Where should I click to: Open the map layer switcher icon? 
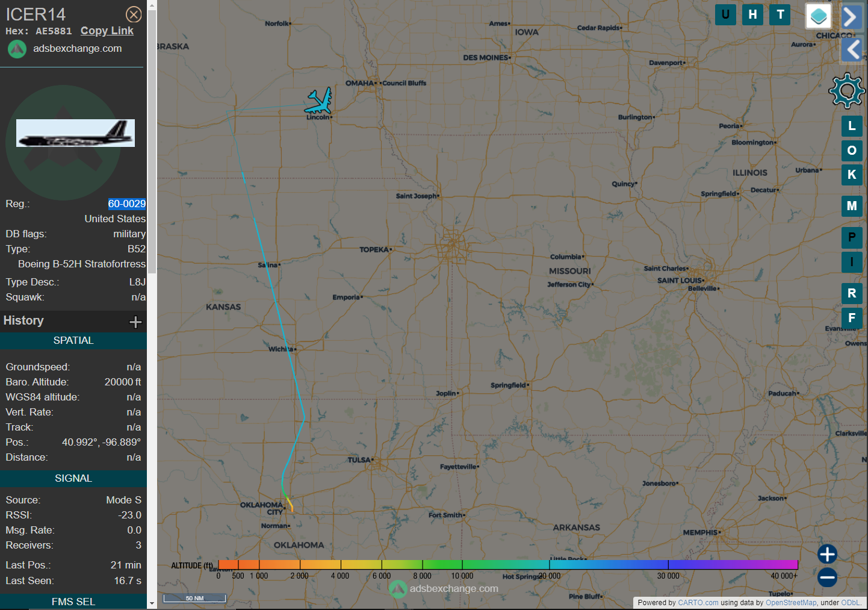click(819, 16)
